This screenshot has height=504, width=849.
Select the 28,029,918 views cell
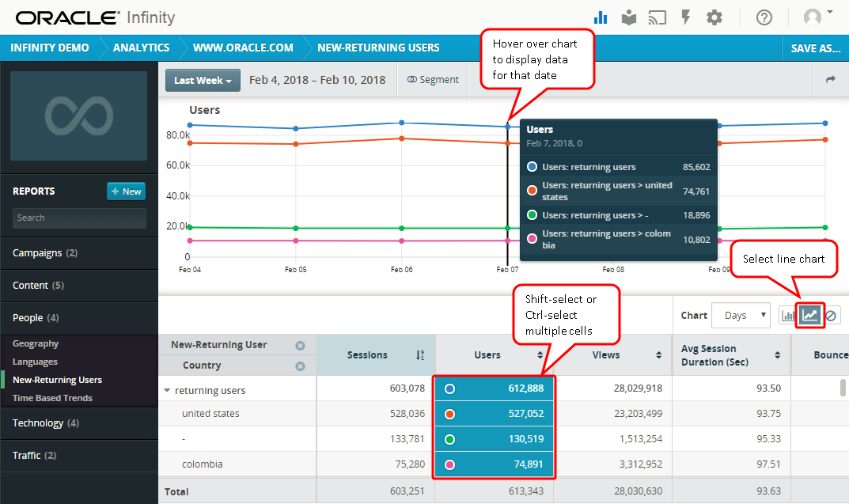point(612,388)
